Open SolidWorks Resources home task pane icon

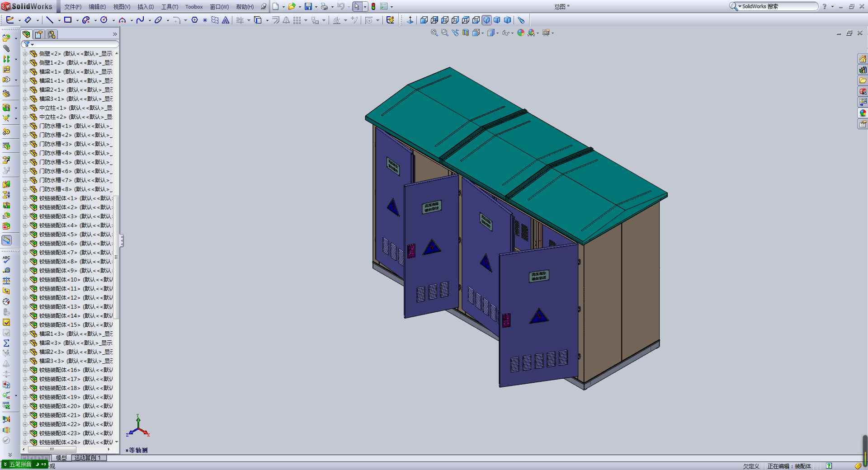coord(863,59)
